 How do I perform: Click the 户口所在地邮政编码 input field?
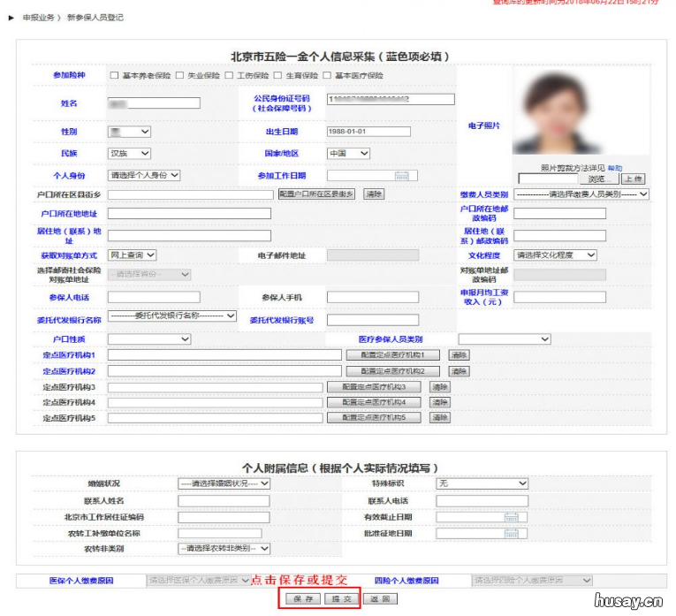tap(559, 213)
